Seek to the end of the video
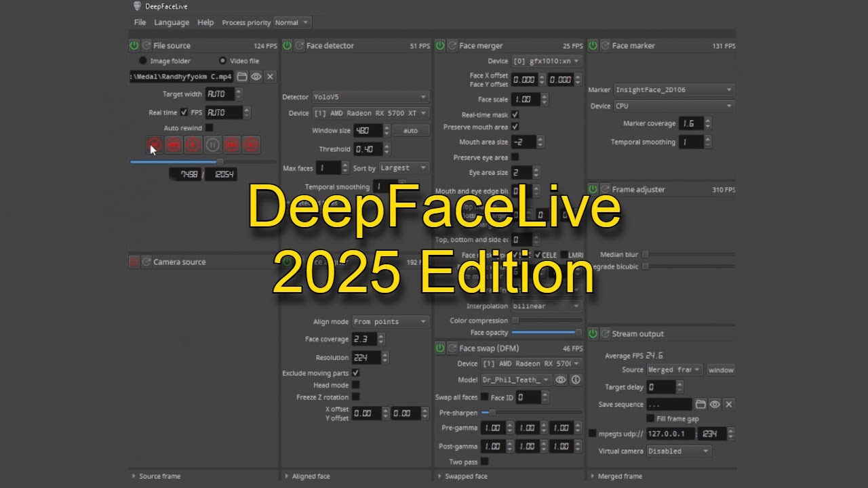 [x=252, y=144]
